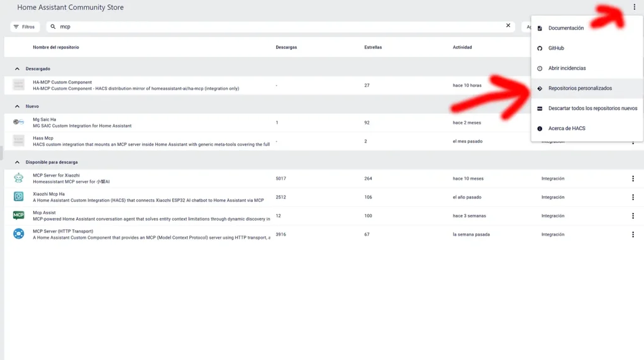Viewport: 644px width, 360px height.
Task: Click the 2512 downloads value
Action: point(281,197)
